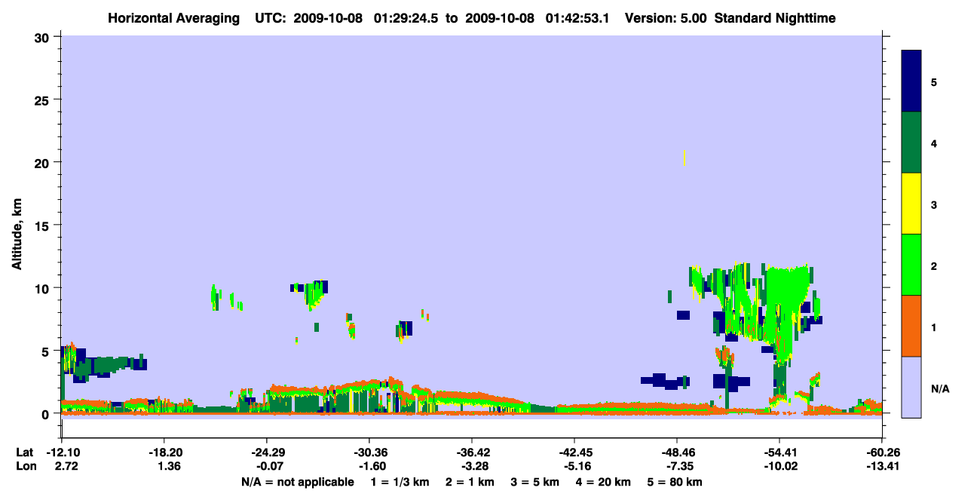
Task: Click latitude value -36.42
Action: 472,452
